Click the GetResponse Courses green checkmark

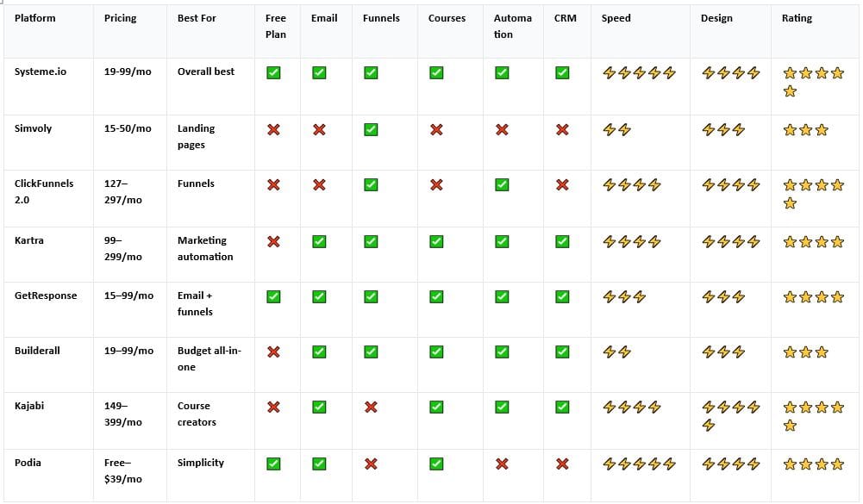point(436,297)
